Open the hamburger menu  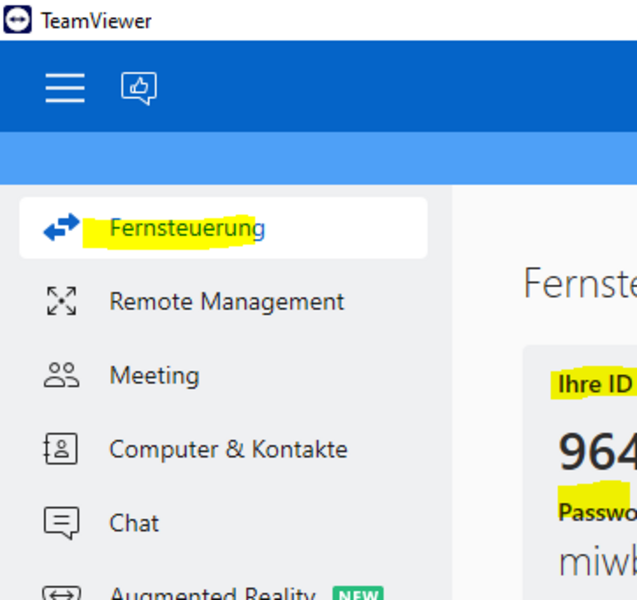pyautogui.click(x=65, y=88)
